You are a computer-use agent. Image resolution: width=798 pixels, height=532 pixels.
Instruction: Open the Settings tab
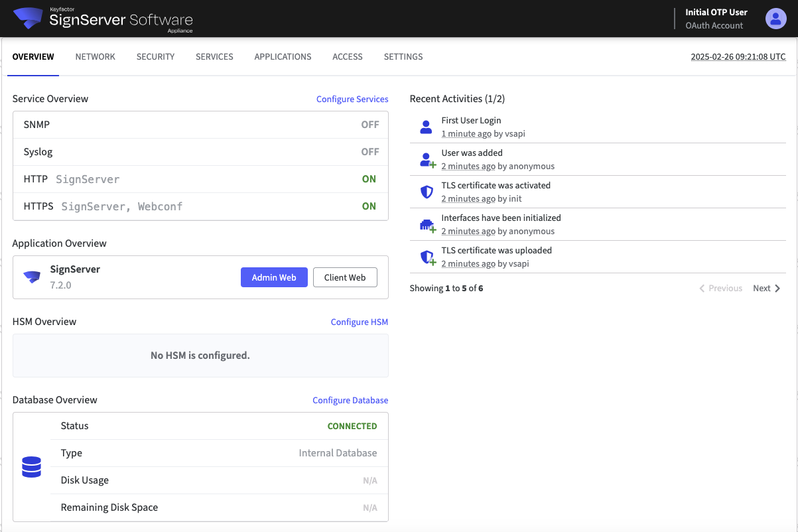403,57
